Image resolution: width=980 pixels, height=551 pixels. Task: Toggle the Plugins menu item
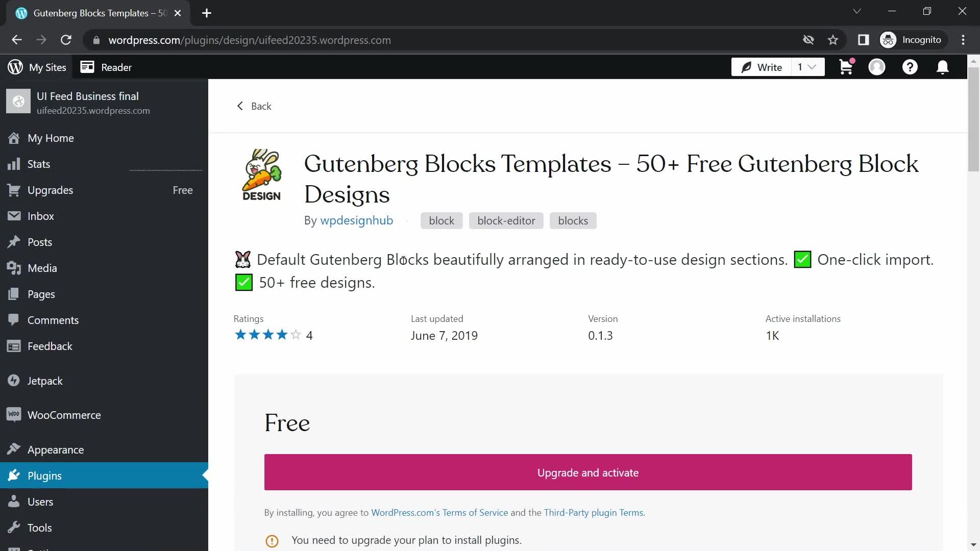coord(44,475)
